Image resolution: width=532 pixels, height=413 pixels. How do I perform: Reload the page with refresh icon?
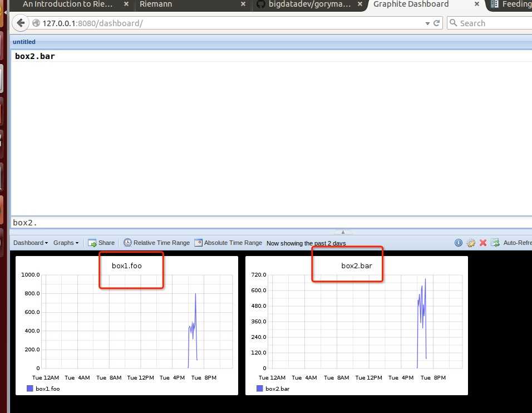click(x=437, y=23)
